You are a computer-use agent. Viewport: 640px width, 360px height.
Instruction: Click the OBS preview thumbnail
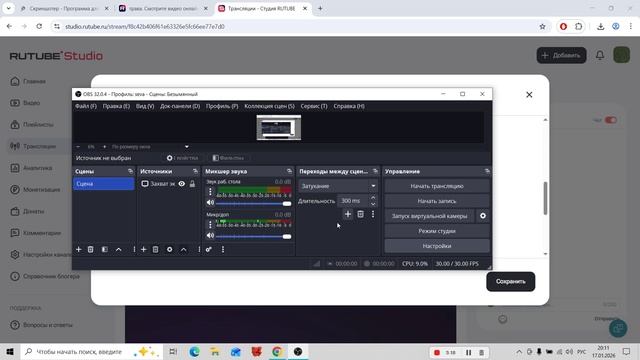click(x=279, y=127)
